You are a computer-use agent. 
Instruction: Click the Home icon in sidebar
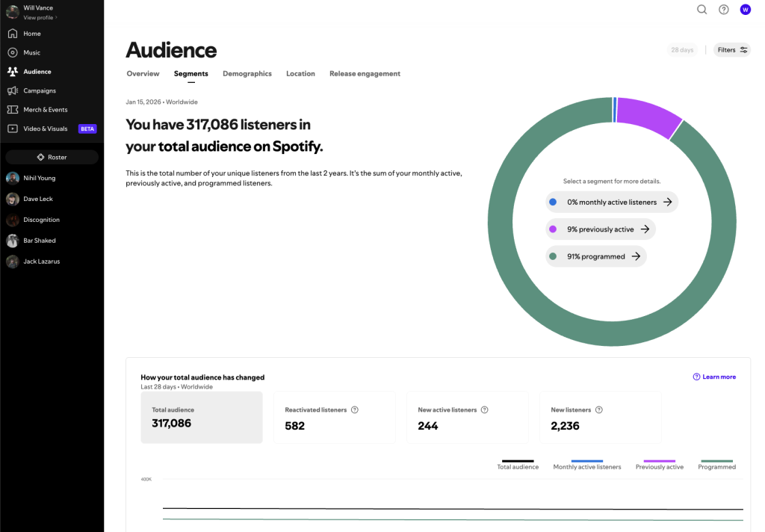pyautogui.click(x=12, y=34)
